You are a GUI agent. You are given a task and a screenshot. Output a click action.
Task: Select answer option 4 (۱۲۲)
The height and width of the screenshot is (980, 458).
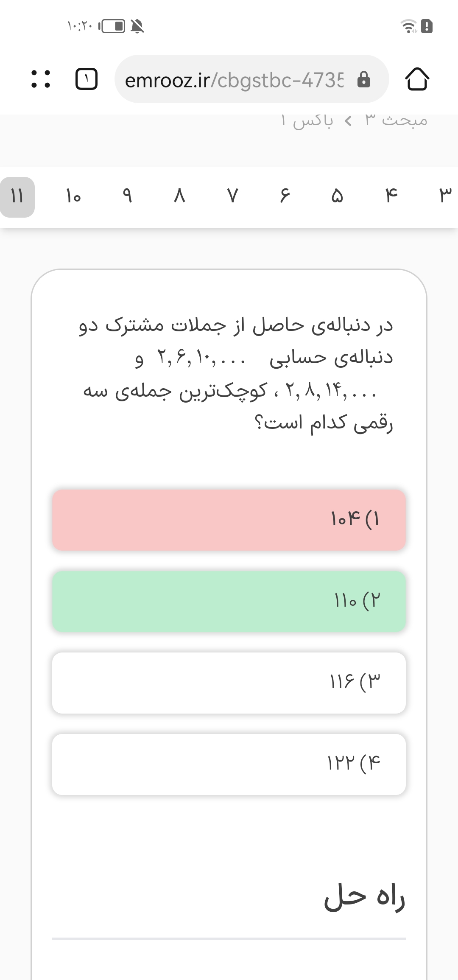pyautogui.click(x=229, y=764)
